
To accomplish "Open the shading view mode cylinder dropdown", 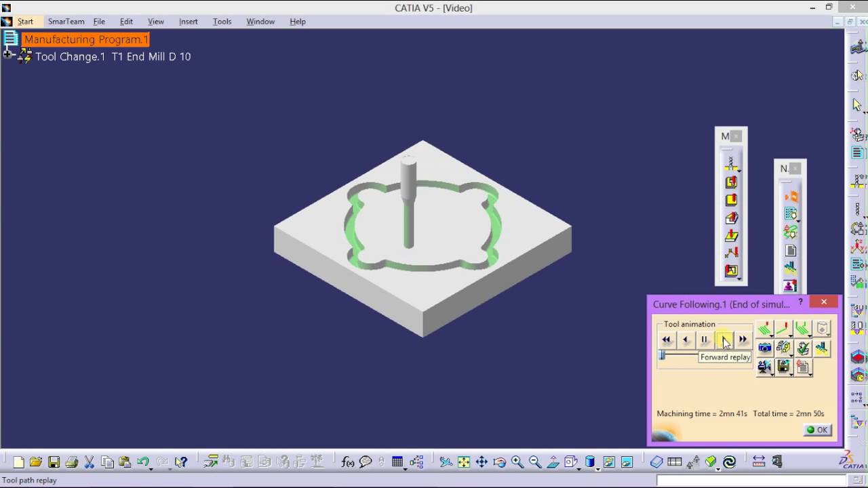I will pyautogui.click(x=591, y=462).
